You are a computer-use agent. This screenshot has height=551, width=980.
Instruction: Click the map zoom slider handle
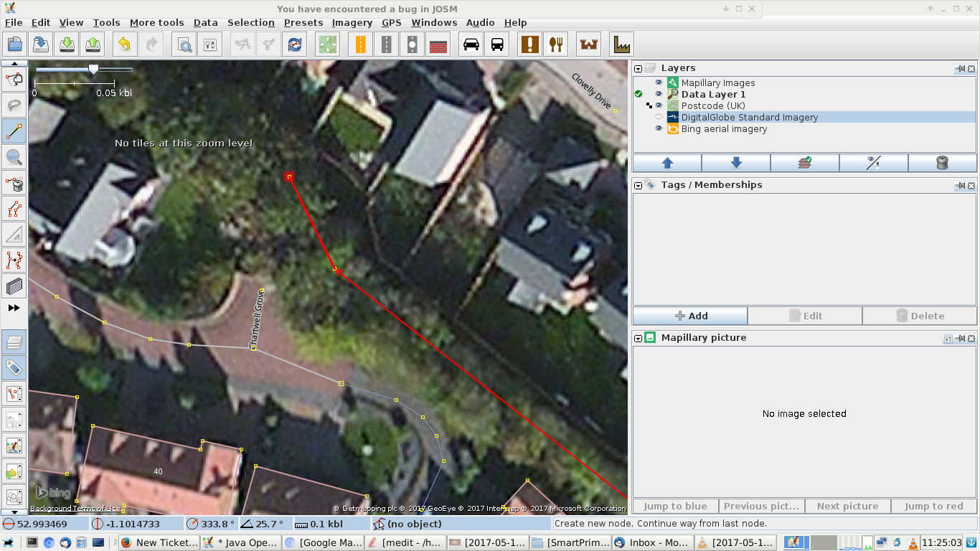[93, 69]
